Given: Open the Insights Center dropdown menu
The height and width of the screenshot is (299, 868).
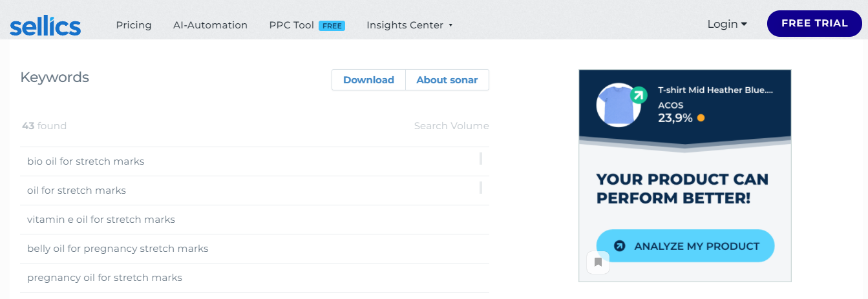Looking at the screenshot, I should coord(409,25).
